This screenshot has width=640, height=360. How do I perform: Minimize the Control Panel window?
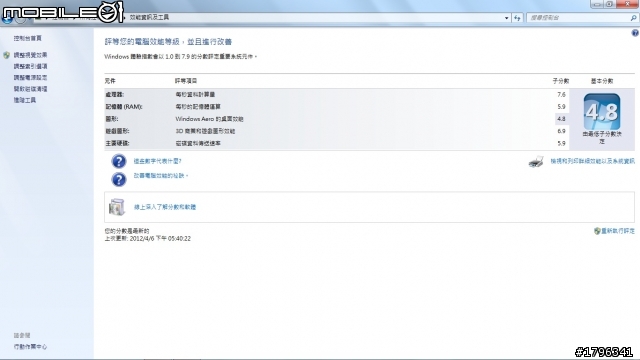pyautogui.click(x=596, y=4)
